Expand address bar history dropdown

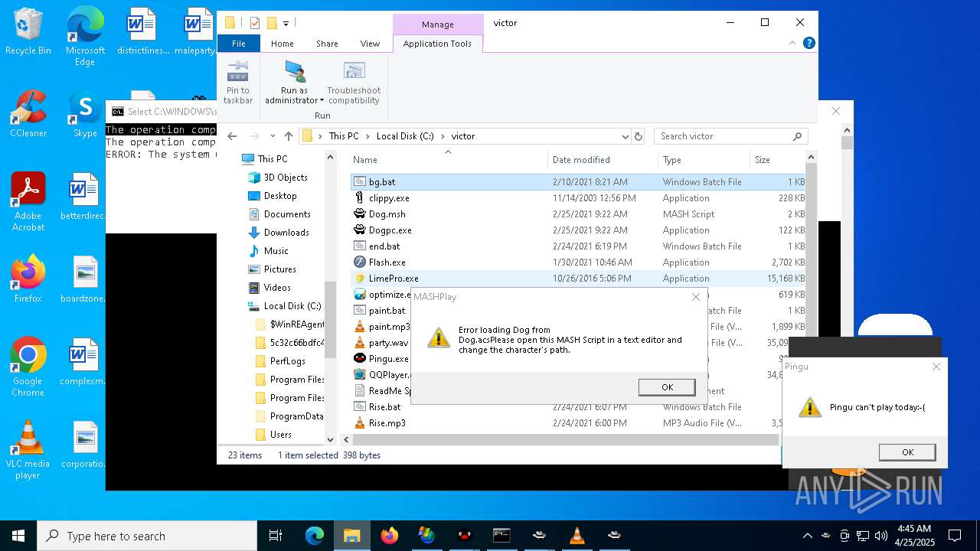click(625, 136)
